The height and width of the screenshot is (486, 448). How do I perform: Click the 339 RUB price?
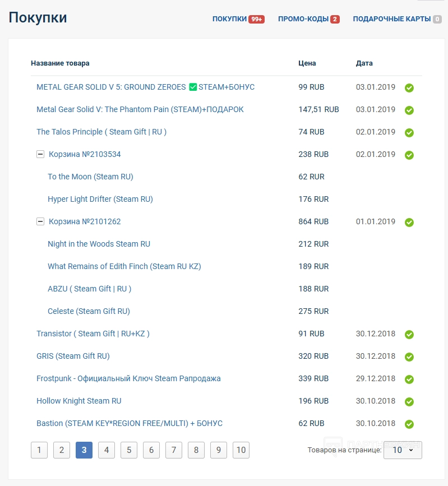point(313,378)
